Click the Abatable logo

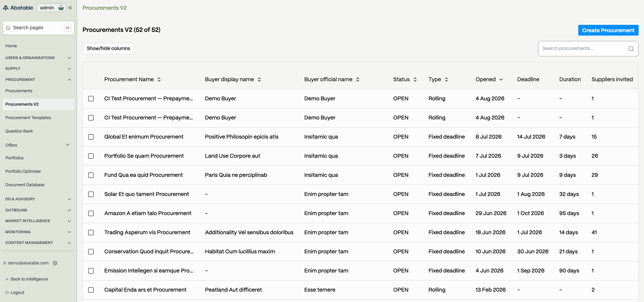18,8
